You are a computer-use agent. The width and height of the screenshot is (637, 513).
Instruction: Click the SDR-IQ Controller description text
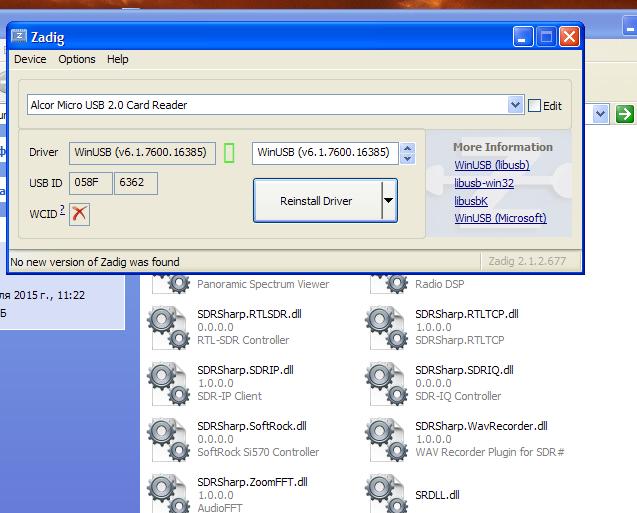click(x=458, y=396)
